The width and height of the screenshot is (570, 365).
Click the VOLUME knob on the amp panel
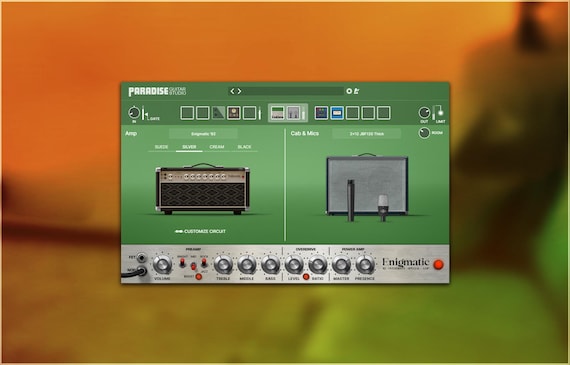[162, 264]
